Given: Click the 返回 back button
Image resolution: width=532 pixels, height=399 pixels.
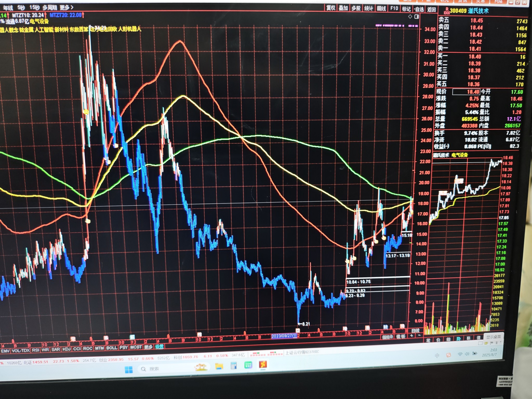Looking at the screenshot, I should (431, 10).
